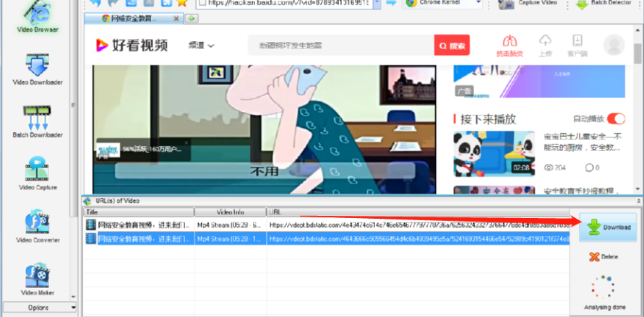Screen dimensions: 644x317
Task: Click the highlighted row vdept.bdstatic.com URL
Action: 419,239
